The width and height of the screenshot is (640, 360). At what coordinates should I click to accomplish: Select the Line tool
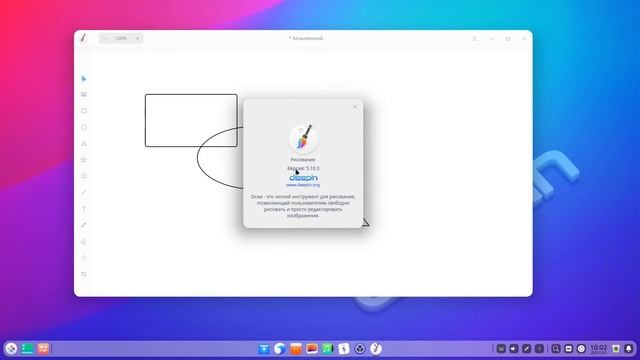click(84, 192)
